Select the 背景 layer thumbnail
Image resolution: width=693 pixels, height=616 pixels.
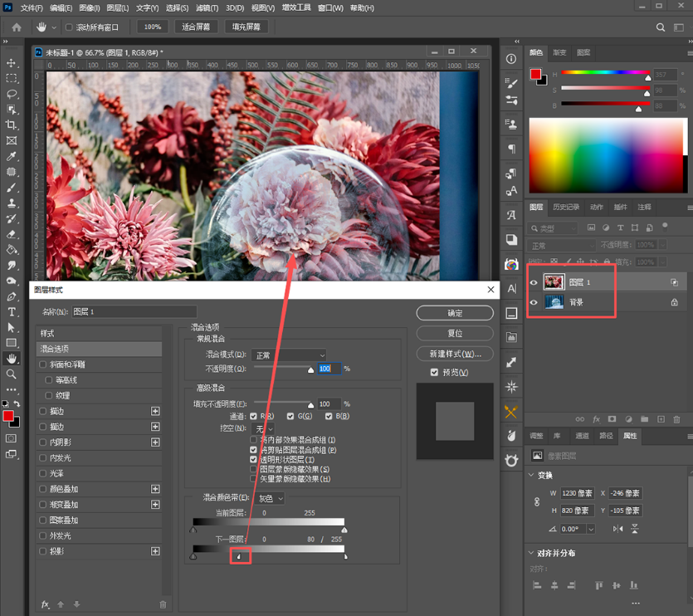pyautogui.click(x=554, y=302)
